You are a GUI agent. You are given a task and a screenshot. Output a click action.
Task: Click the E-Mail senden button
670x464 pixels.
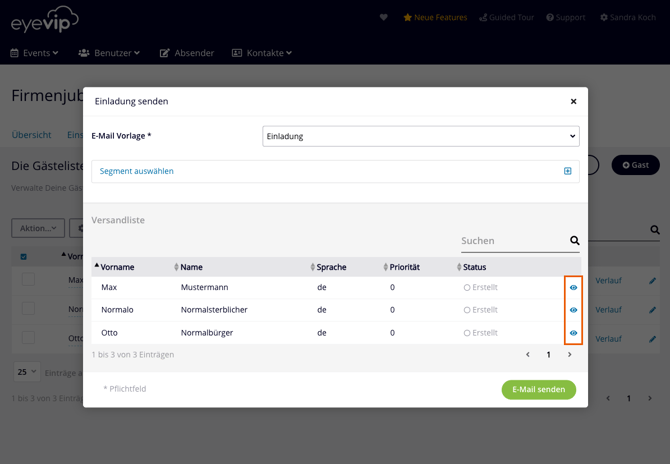click(x=538, y=389)
